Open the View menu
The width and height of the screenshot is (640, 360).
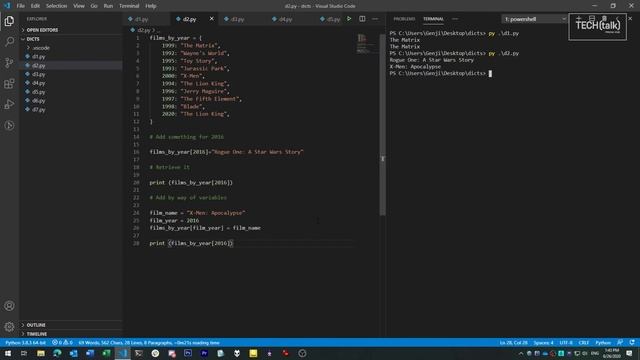(x=79, y=6)
